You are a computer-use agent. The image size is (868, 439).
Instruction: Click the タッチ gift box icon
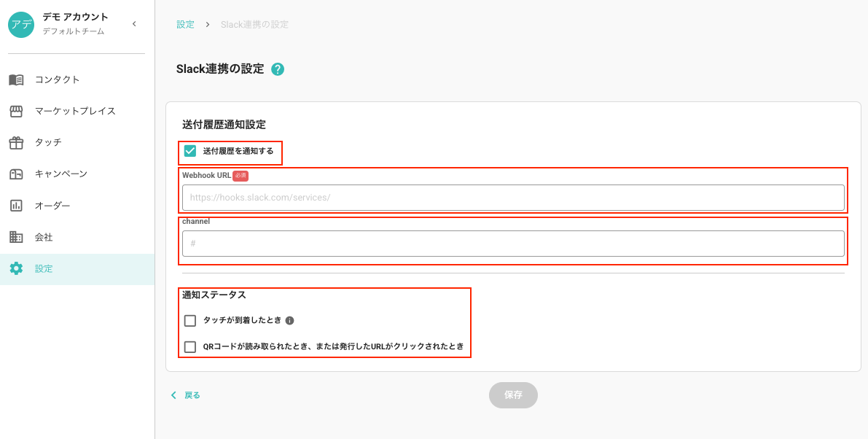pyautogui.click(x=16, y=143)
